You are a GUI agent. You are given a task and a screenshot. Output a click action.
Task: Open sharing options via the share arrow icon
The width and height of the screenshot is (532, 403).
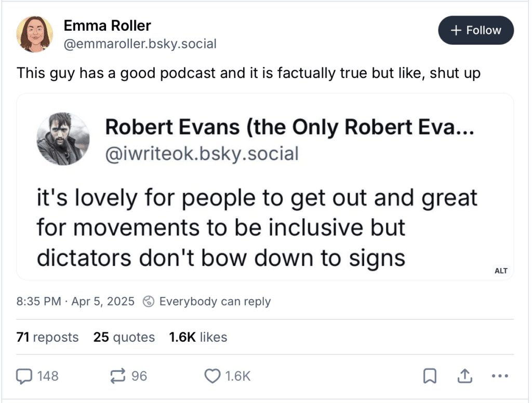tap(464, 375)
